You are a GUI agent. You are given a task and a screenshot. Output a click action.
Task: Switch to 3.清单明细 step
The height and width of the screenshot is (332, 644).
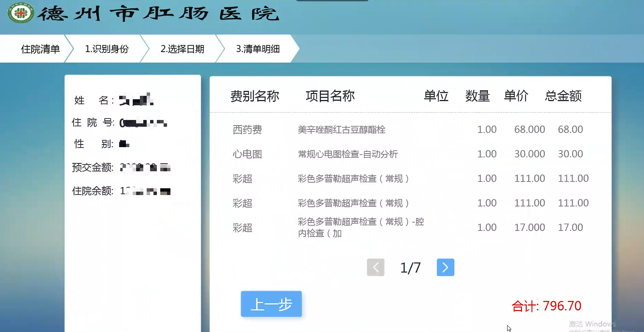[258, 49]
